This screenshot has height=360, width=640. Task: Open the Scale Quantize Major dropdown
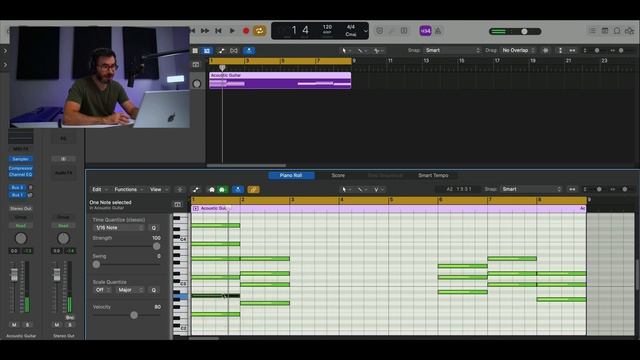click(130, 290)
